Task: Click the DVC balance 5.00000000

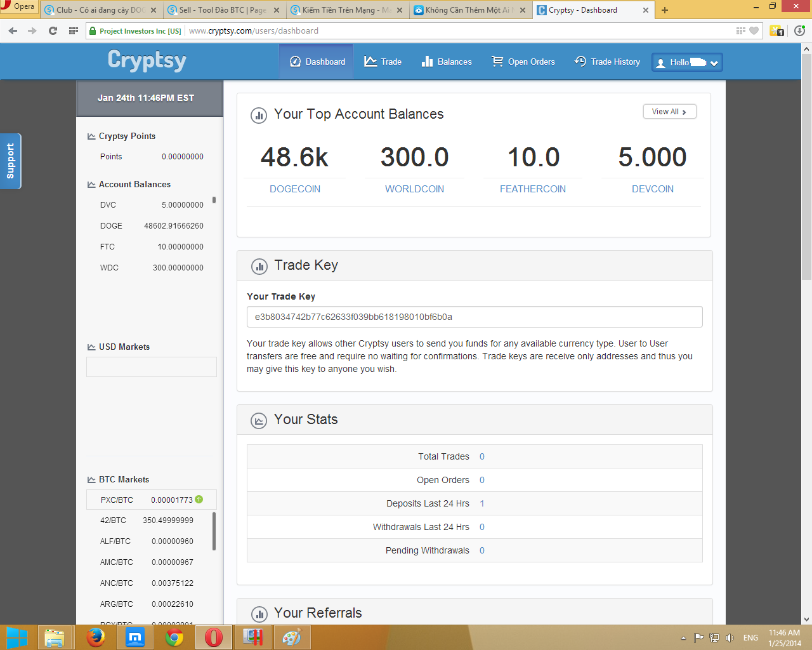Action: click(x=183, y=205)
